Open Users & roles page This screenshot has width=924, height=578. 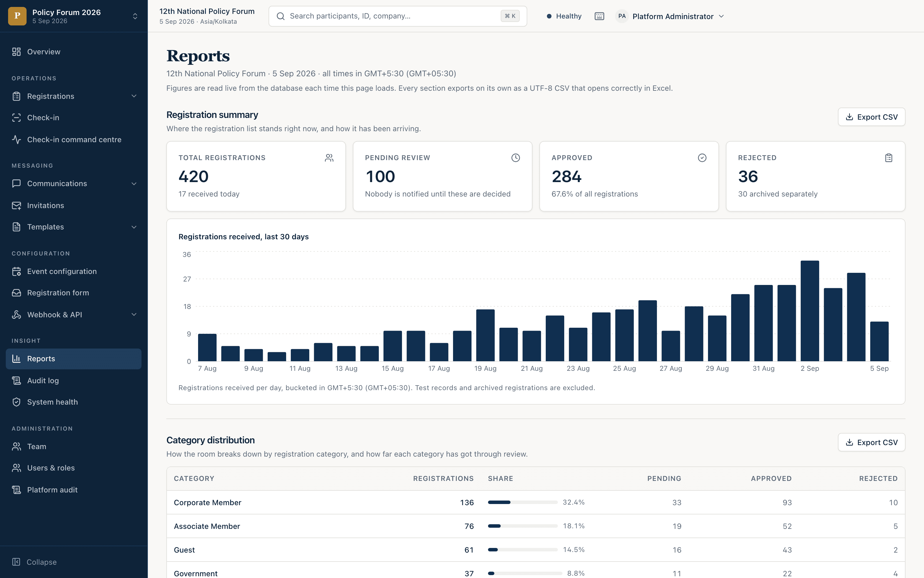(74, 468)
